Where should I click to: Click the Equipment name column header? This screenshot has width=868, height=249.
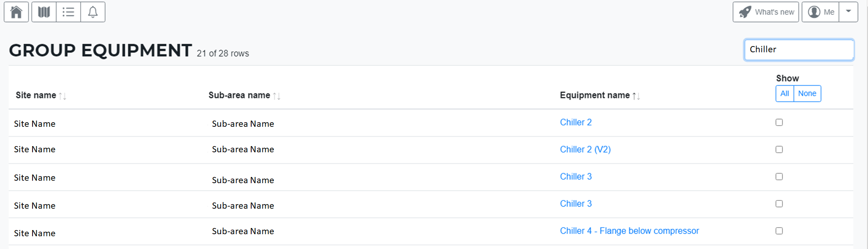tap(595, 95)
